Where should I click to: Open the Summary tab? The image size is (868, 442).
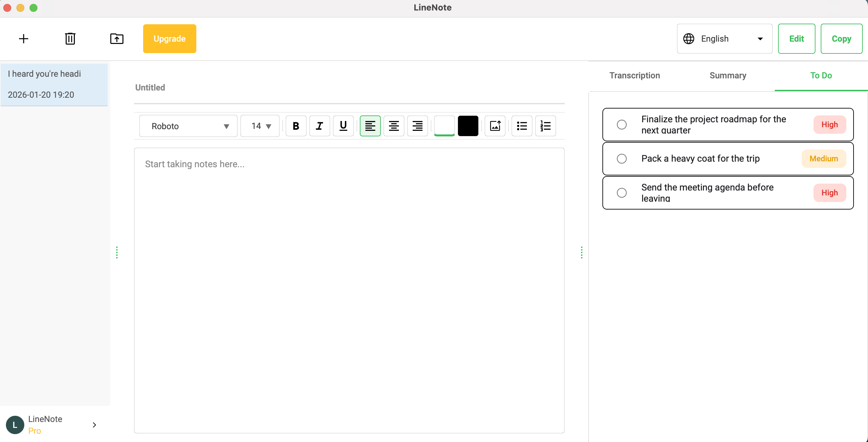[728, 75]
